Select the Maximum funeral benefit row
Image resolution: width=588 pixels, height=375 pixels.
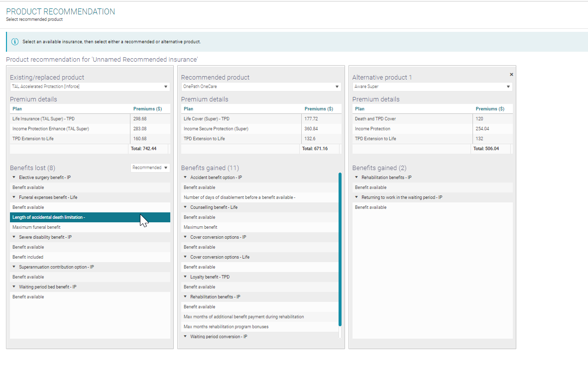point(90,227)
